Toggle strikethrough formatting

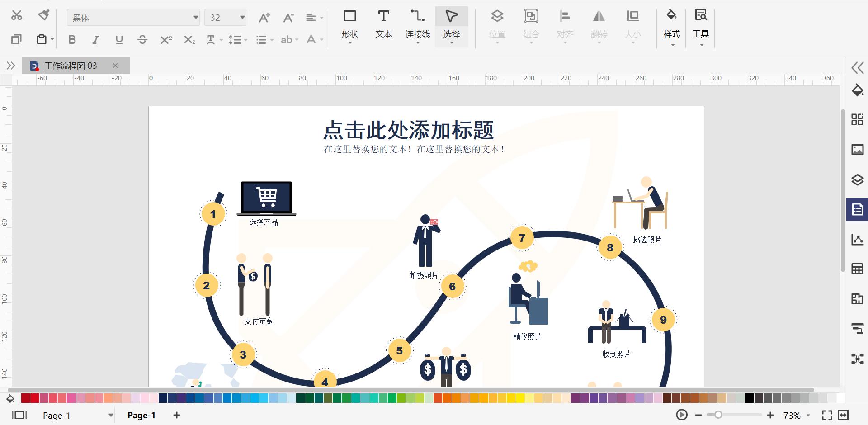coord(142,40)
